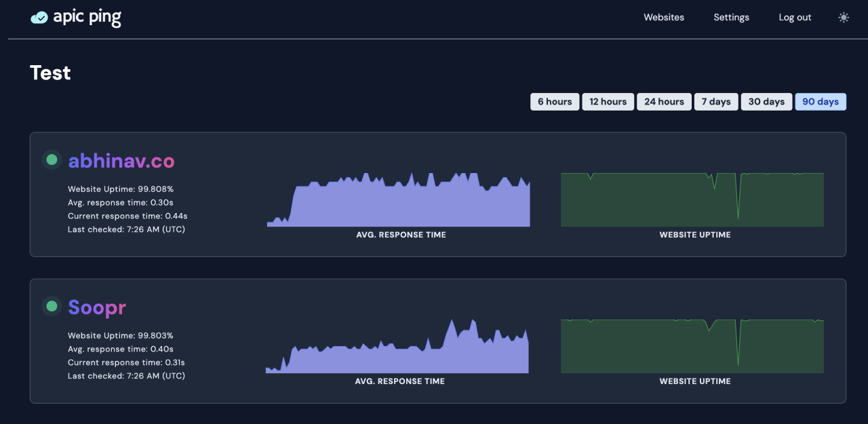Click the Soopr WEBSITE UPTIME label
Screen dimensions: 868x424
tap(695, 381)
